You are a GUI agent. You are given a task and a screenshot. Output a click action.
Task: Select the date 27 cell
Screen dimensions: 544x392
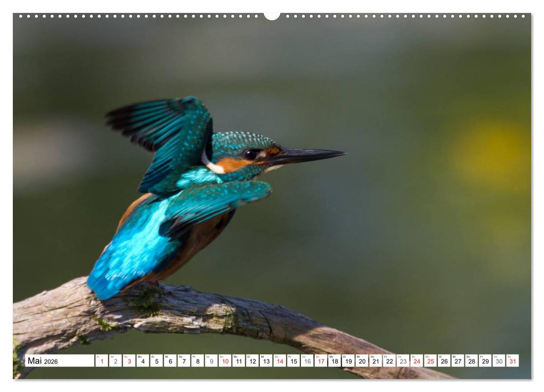pyautogui.click(x=459, y=361)
